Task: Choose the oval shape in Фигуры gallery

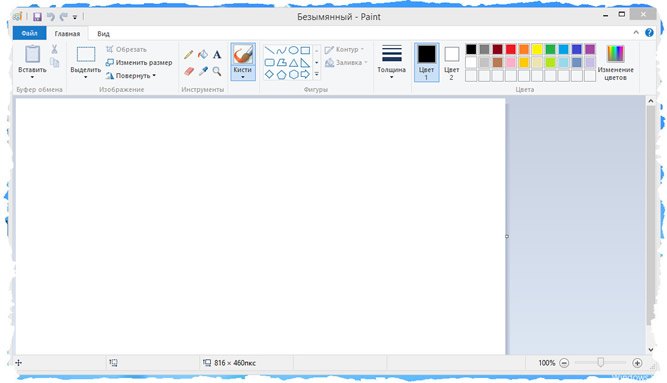Action: pos(294,50)
